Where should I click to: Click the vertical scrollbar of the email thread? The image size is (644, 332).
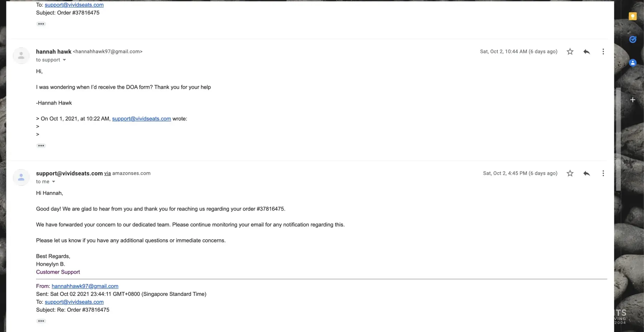618,140
